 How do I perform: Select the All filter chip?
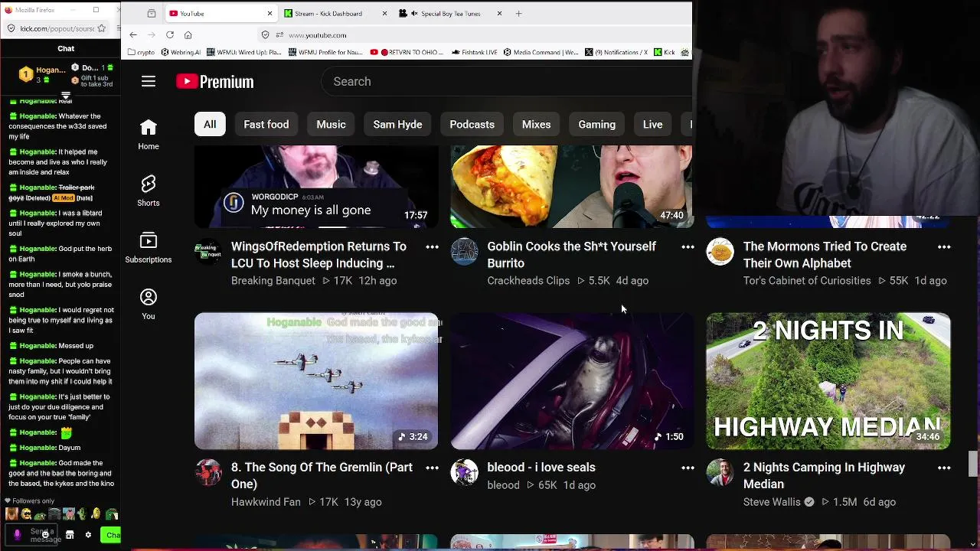click(210, 124)
